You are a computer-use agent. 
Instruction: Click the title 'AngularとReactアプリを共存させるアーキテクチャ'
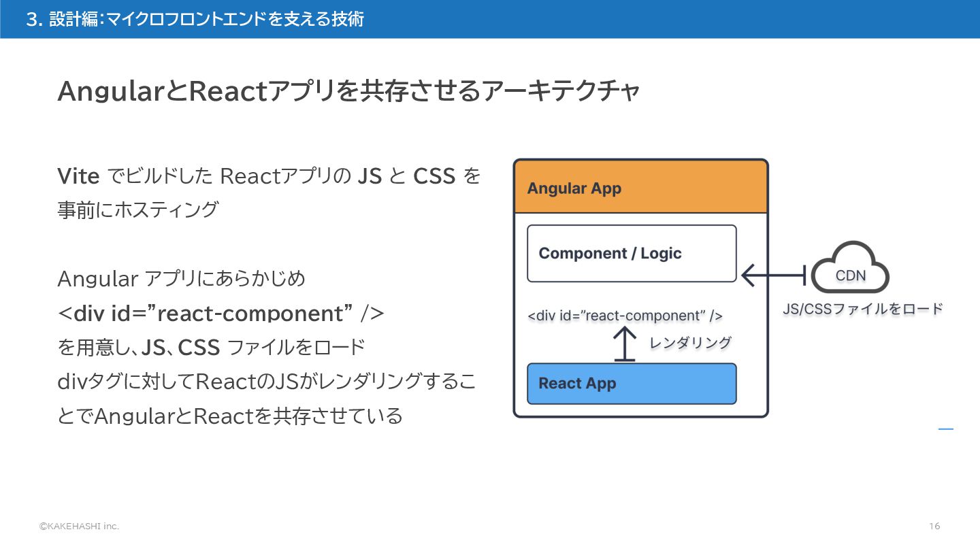pyautogui.click(x=349, y=91)
